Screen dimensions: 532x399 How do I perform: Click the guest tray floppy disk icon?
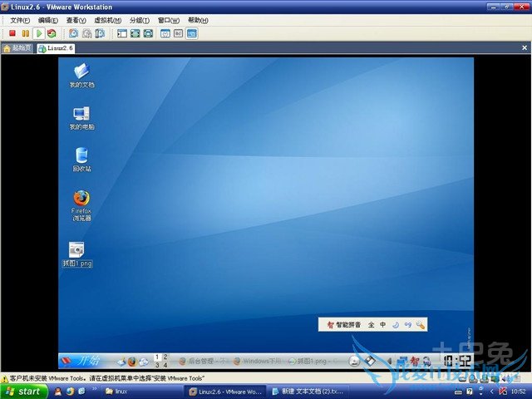pos(370,361)
